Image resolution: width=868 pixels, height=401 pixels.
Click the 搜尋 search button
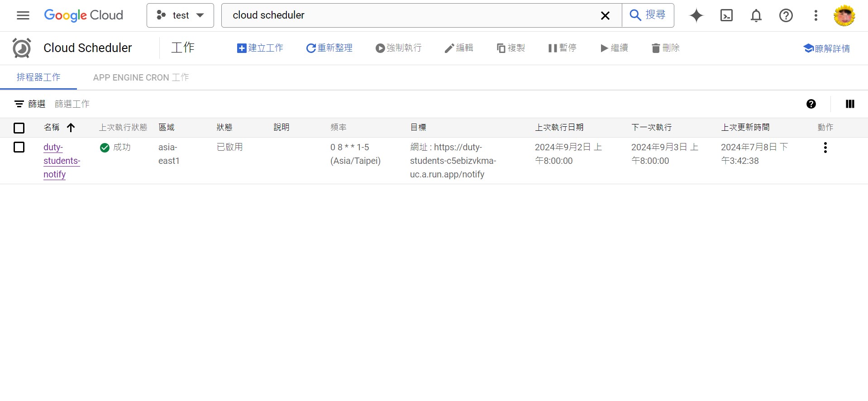coord(648,15)
